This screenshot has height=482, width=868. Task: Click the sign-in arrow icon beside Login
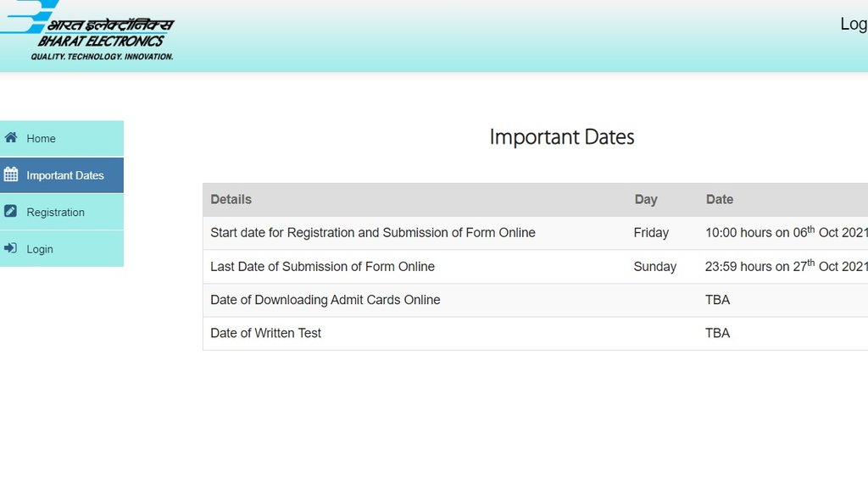[x=11, y=249]
